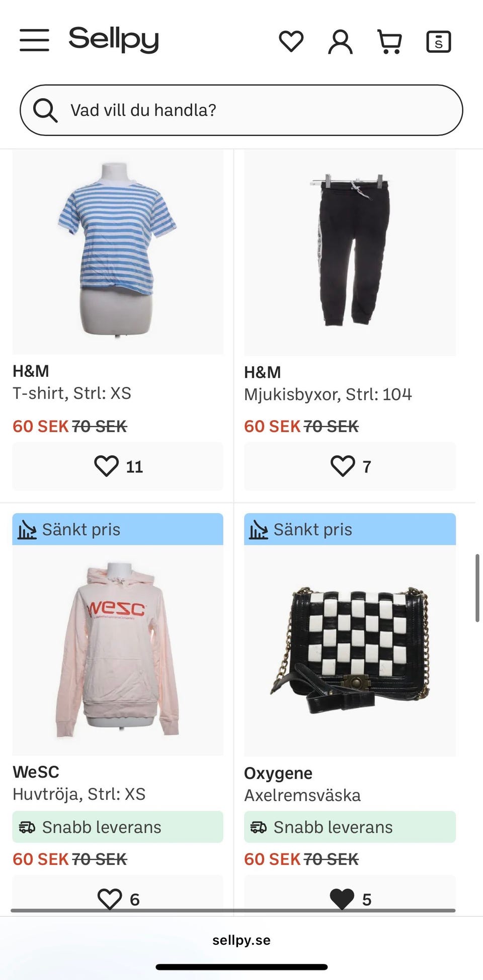Click the WeSC brand name link

(x=36, y=772)
